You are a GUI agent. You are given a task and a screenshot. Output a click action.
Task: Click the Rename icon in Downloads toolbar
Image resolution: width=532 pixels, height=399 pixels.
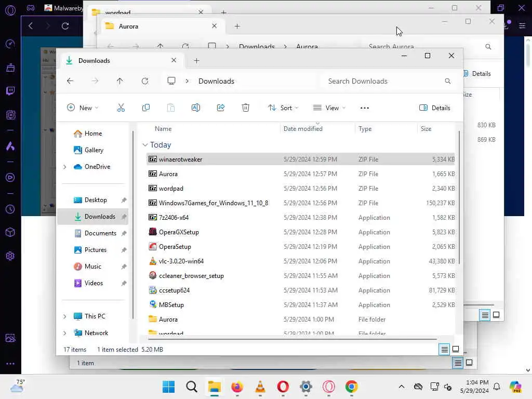click(x=196, y=108)
